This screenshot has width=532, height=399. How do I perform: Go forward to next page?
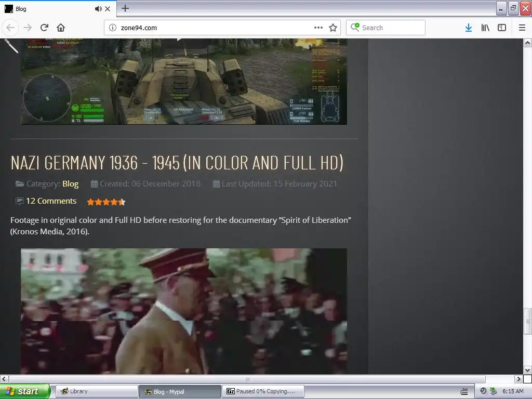pos(28,28)
